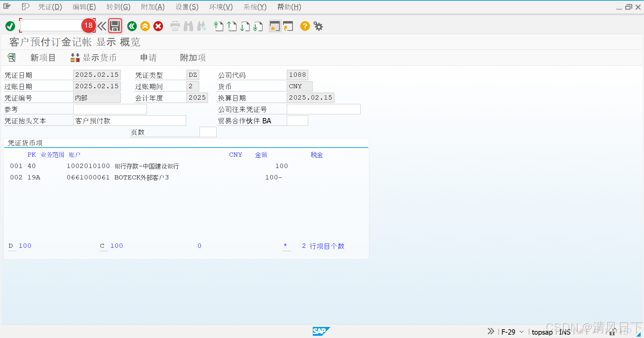Jump to first page with the up-page icon
Viewport: 644px width, 338px height.
click(218, 26)
